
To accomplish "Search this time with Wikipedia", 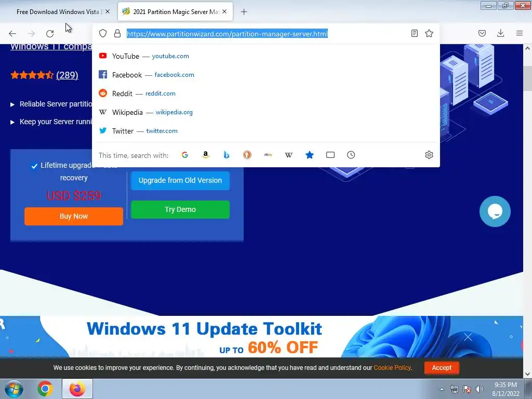I will [x=289, y=155].
